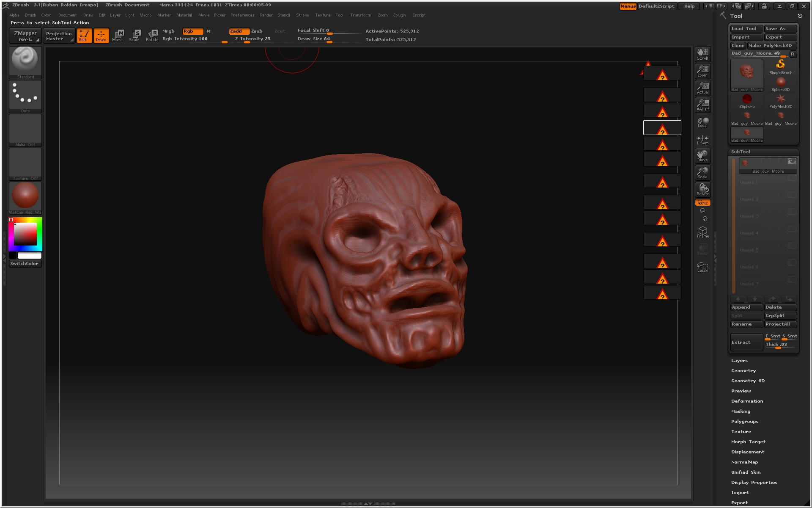Expand the NormalMap subpalette
812x508 pixels.
(x=744, y=462)
